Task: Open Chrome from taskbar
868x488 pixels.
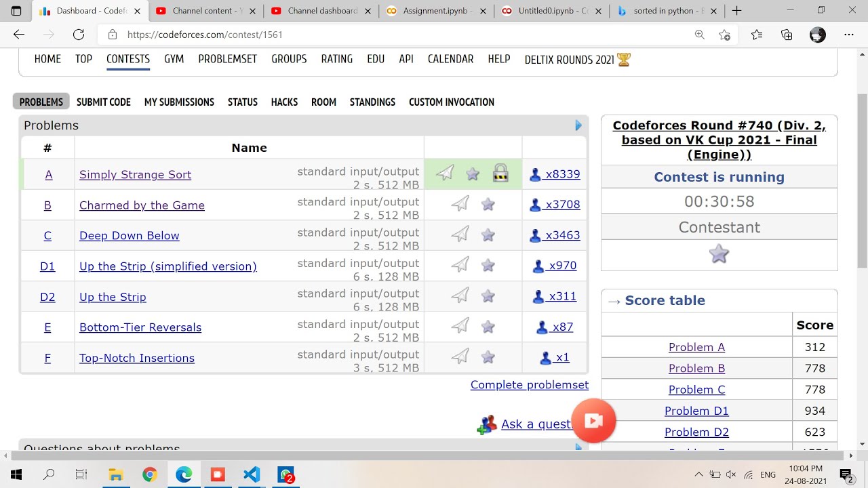Action: pos(150,474)
